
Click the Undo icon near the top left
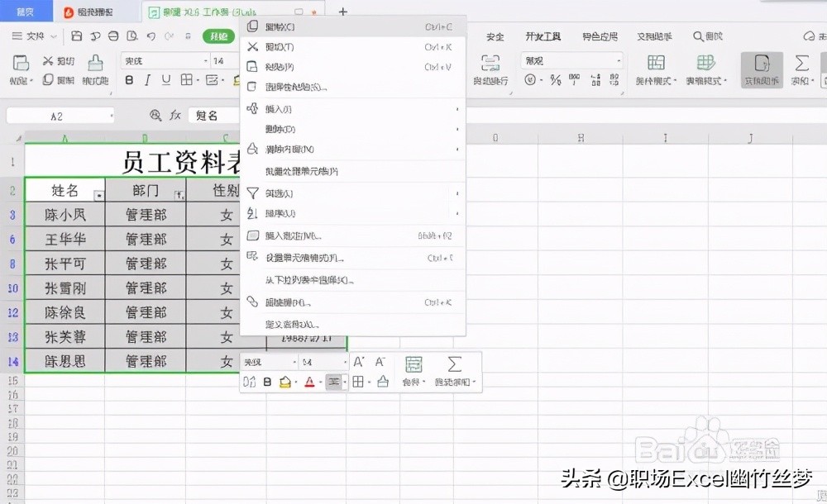pos(151,35)
